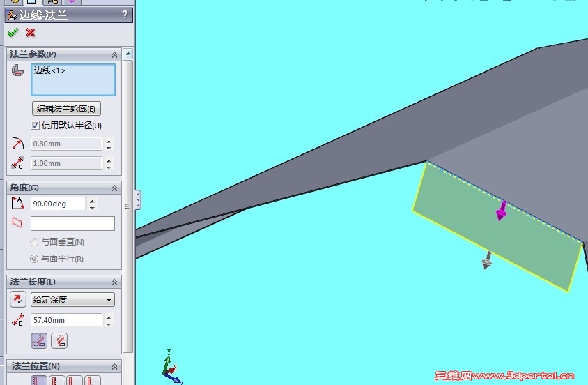Click the property panel vertical scrollbar thumb
The width and height of the screenshot is (588, 385).
(x=128, y=206)
